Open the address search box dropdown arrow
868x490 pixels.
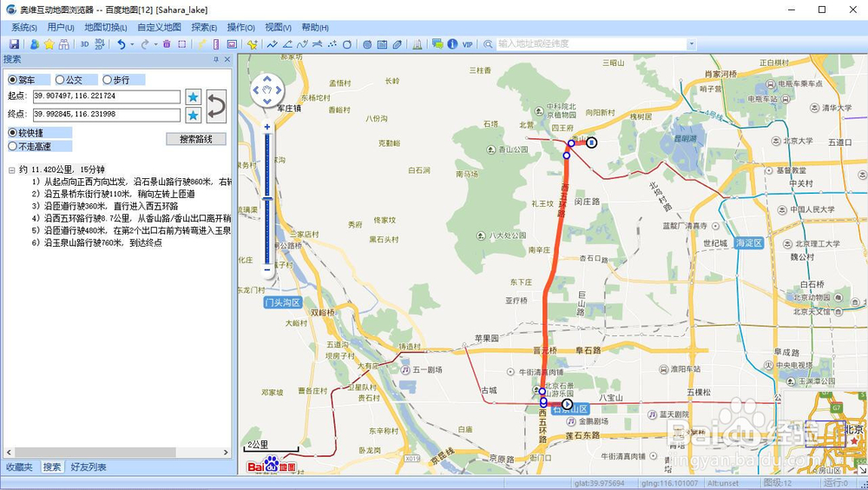click(692, 43)
